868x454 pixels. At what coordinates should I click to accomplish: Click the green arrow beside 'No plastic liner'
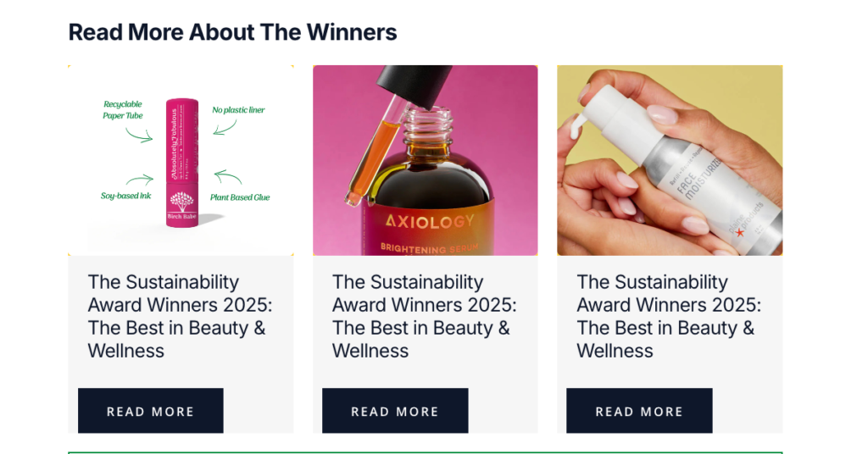point(225,128)
